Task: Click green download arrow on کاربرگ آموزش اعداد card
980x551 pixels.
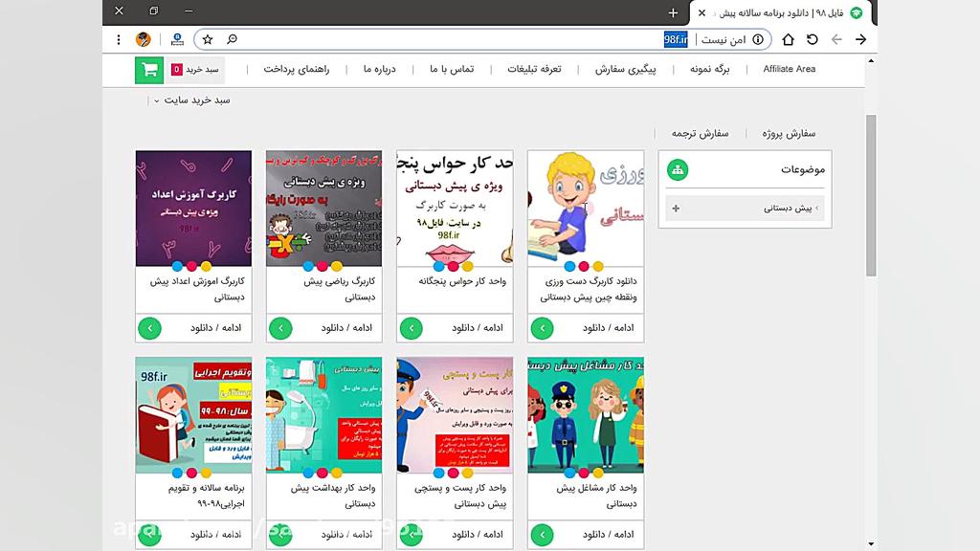Action: 149,328
